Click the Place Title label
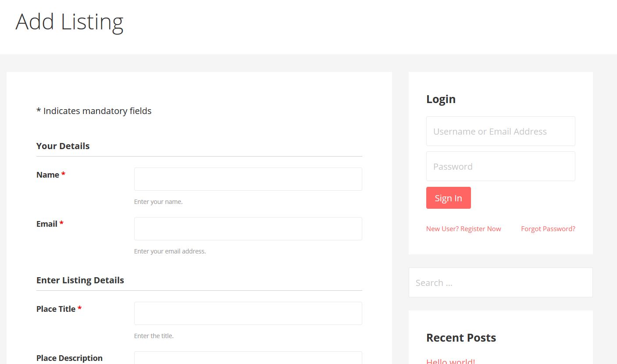The width and height of the screenshot is (617, 364). coord(56,309)
